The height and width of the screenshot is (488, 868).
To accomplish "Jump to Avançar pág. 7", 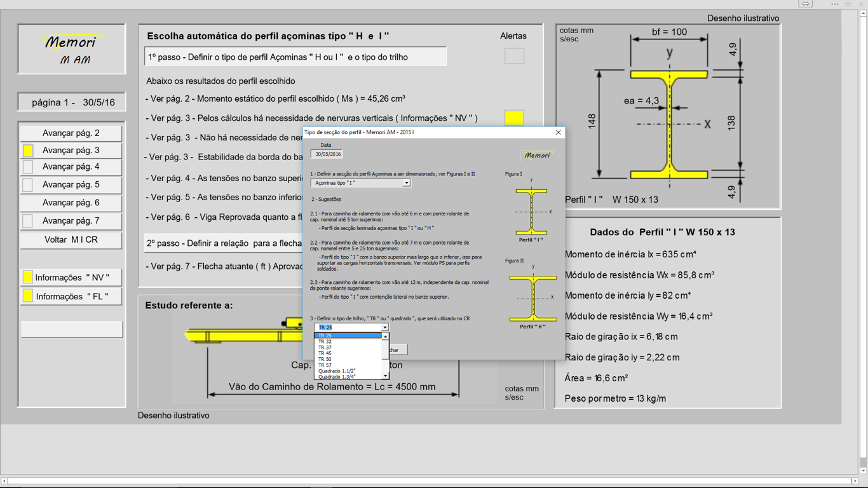I will click(x=71, y=220).
